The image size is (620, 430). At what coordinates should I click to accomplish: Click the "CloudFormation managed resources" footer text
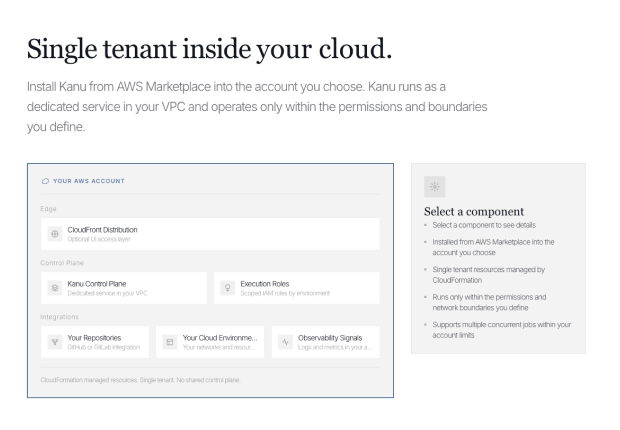point(140,380)
